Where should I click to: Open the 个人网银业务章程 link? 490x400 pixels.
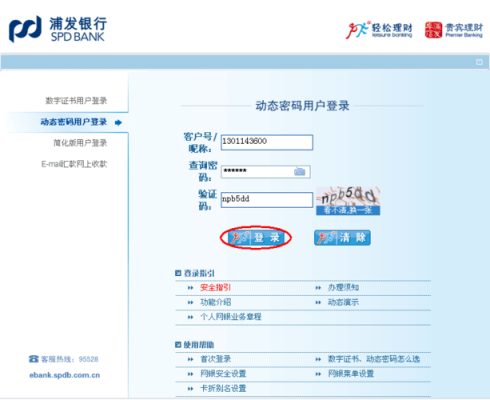pos(231,317)
